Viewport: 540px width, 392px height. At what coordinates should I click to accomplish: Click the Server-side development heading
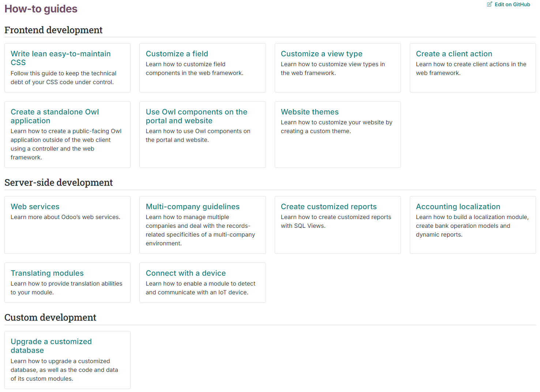(59, 182)
